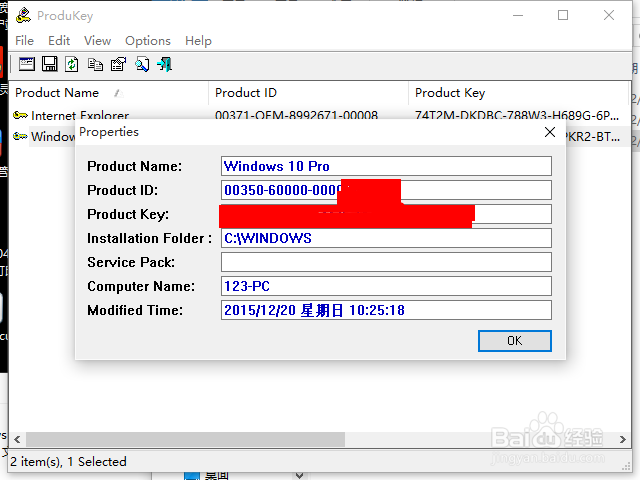Image resolution: width=640 pixels, height=480 pixels.
Task: Open the Edit menu
Action: click(59, 41)
